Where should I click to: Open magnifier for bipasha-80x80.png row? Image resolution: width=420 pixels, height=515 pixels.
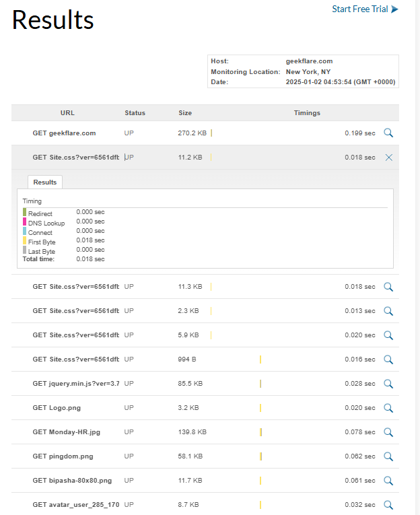(x=388, y=481)
